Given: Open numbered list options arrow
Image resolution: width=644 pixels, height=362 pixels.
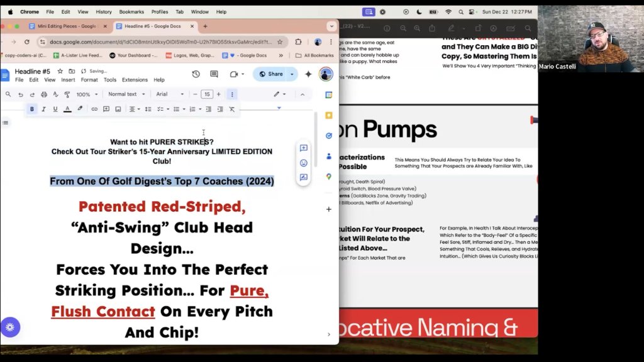Looking at the screenshot, I should tap(200, 109).
